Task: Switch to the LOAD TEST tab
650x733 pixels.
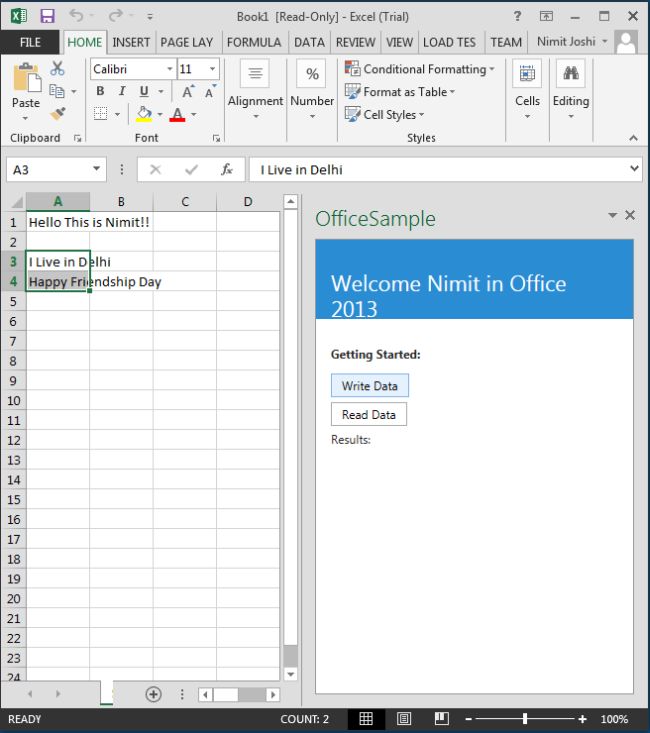Action: 449,43
